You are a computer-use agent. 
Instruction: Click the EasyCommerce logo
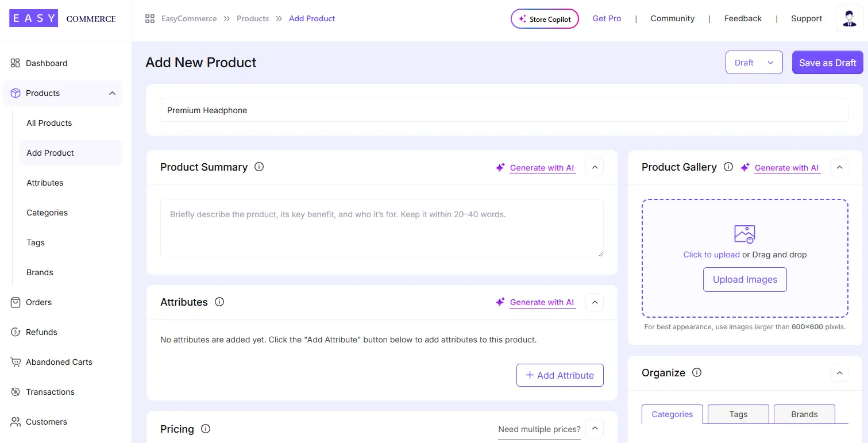[x=63, y=18]
